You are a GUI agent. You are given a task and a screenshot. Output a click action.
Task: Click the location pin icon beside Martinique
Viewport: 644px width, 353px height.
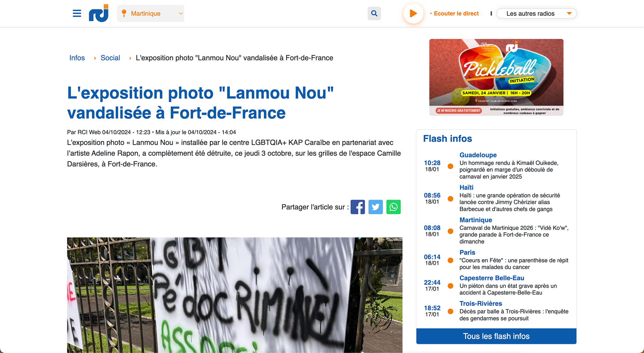(124, 13)
